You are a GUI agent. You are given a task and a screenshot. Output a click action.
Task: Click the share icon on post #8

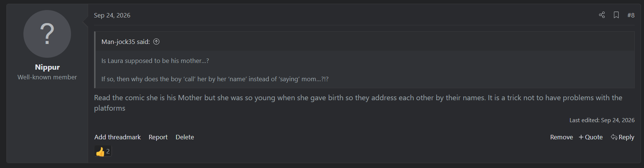click(602, 15)
